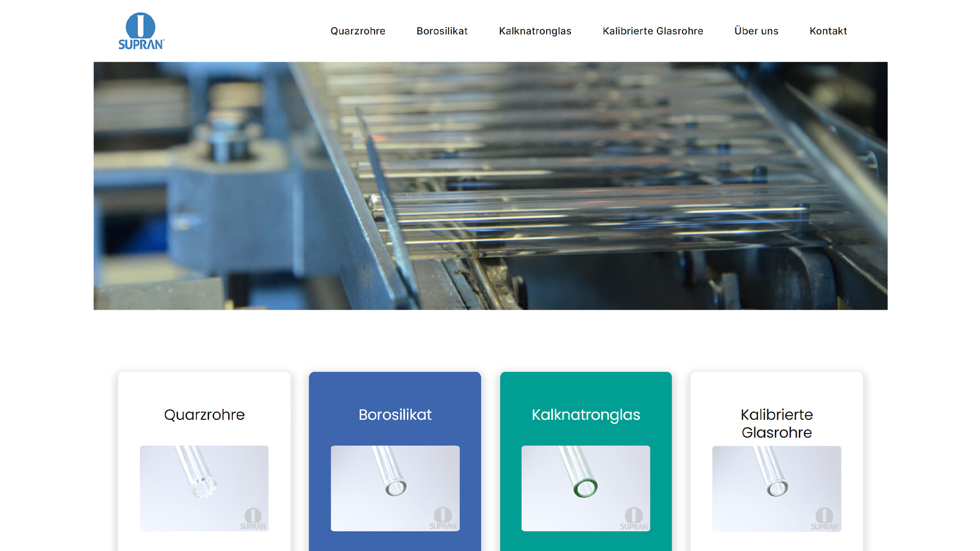980x551 pixels.
Task: Select Kalibrierte Glasrohre in navigation bar
Action: pos(653,31)
